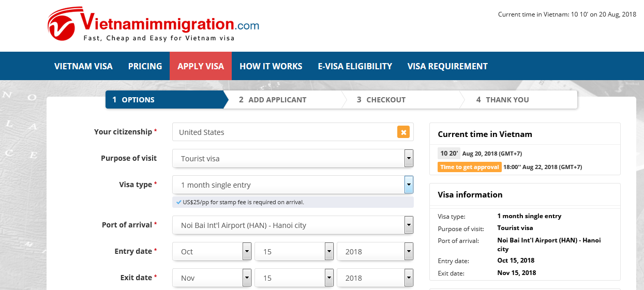Go to step 2 Add Applicant

pos(277,100)
